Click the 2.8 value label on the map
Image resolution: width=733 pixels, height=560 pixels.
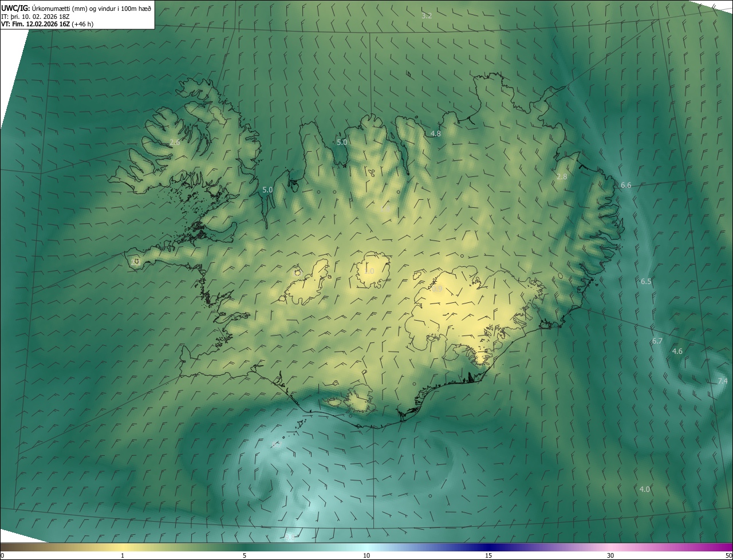pyautogui.click(x=562, y=176)
